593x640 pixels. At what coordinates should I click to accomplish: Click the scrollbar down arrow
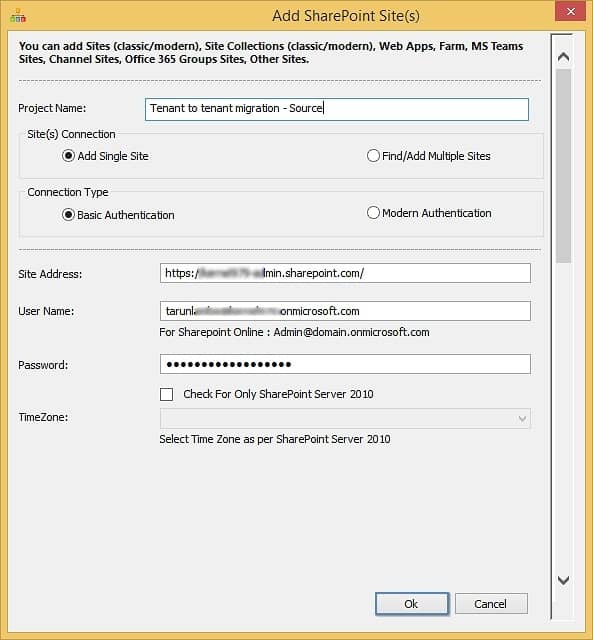[x=563, y=580]
